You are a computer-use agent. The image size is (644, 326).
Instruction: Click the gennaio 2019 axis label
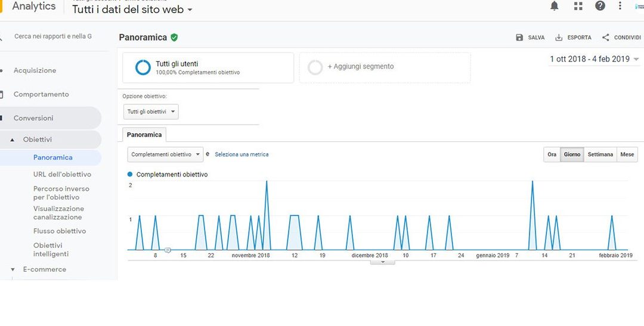[x=493, y=256]
